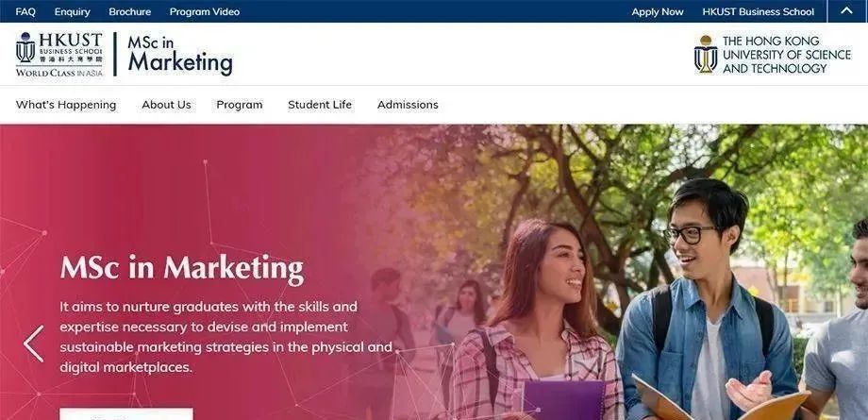The height and width of the screenshot is (420, 868).
Task: Click the hero banner photo of students
Action: pyautogui.click(x=637, y=272)
